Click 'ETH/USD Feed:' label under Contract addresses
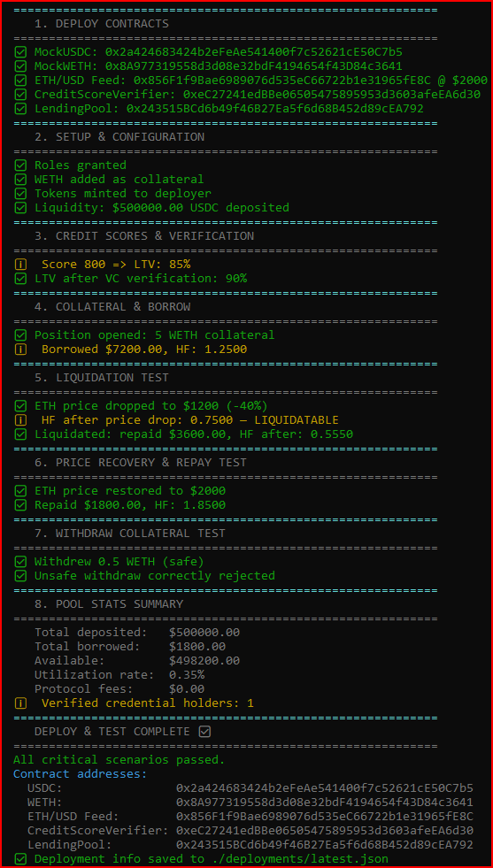The image size is (493, 868). [x=73, y=817]
